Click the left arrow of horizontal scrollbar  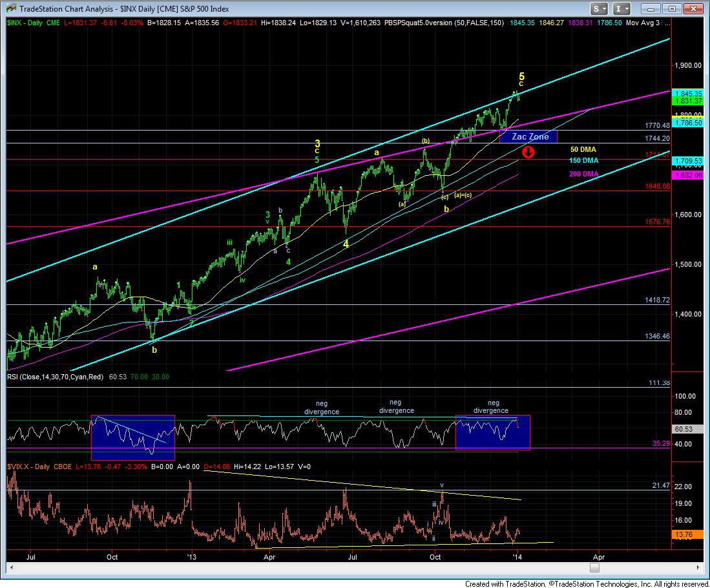pos(10,567)
